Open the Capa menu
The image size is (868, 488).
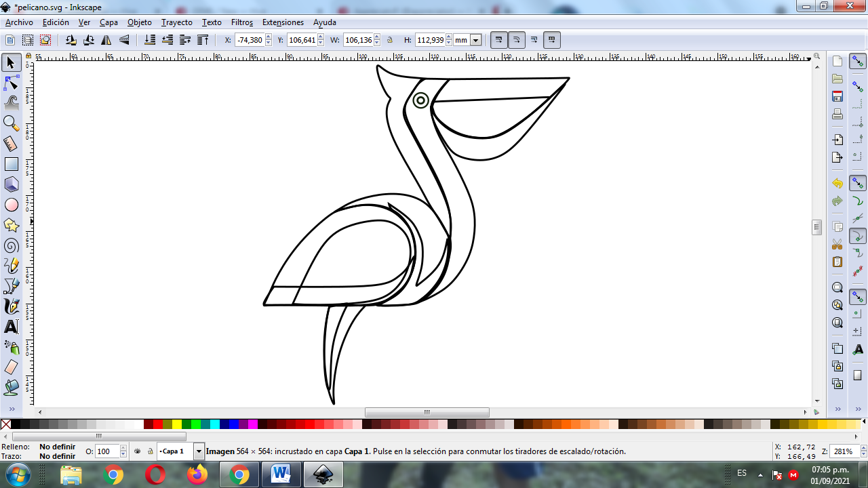108,22
